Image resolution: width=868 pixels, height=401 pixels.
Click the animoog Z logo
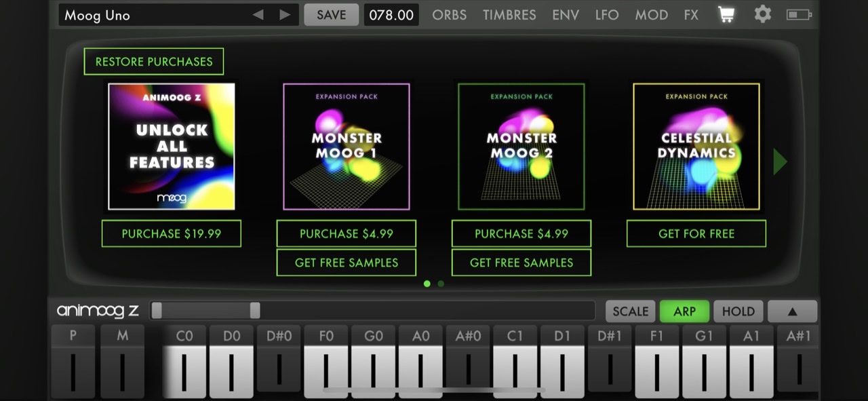pyautogui.click(x=98, y=311)
